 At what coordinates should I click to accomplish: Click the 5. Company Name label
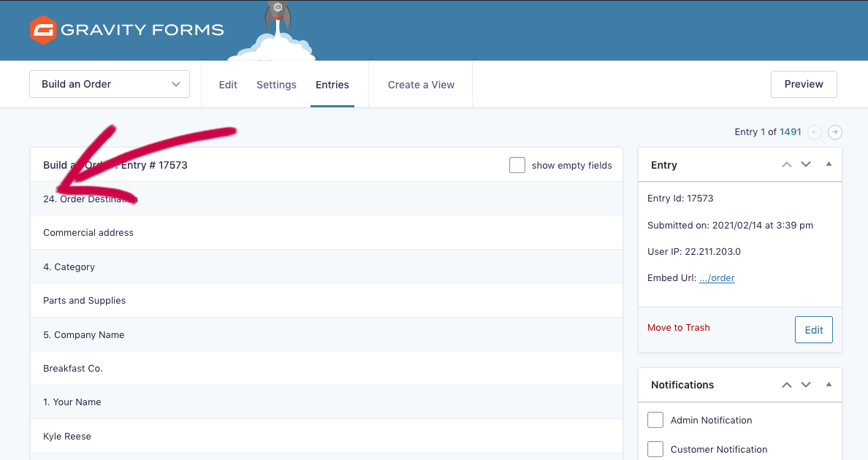point(83,335)
